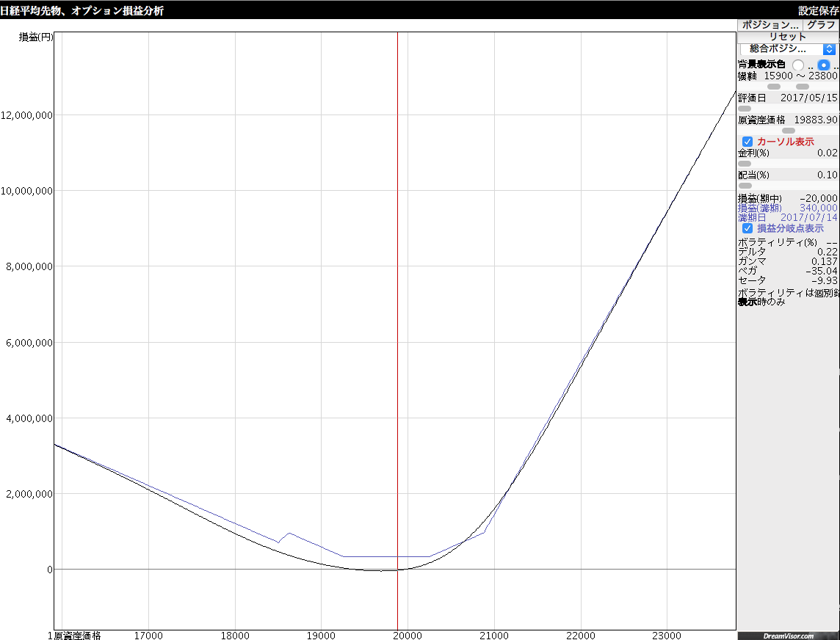The image size is (840, 640).
Task: Switch to the グラフ tab
Action: point(821,25)
